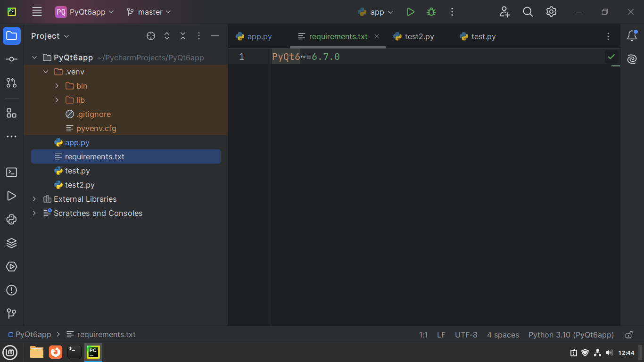Click requirements.txt breadcrumb in navigation bar
This screenshot has height=362, width=644.
tap(101, 335)
